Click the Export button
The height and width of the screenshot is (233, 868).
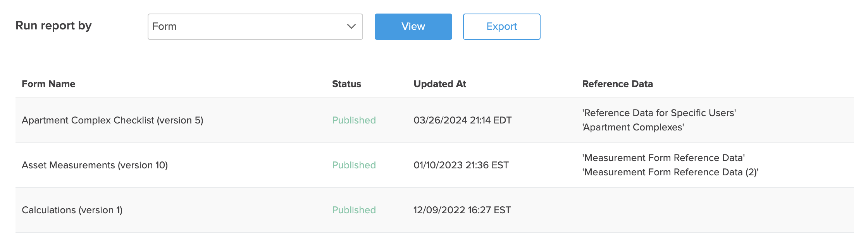point(501,26)
